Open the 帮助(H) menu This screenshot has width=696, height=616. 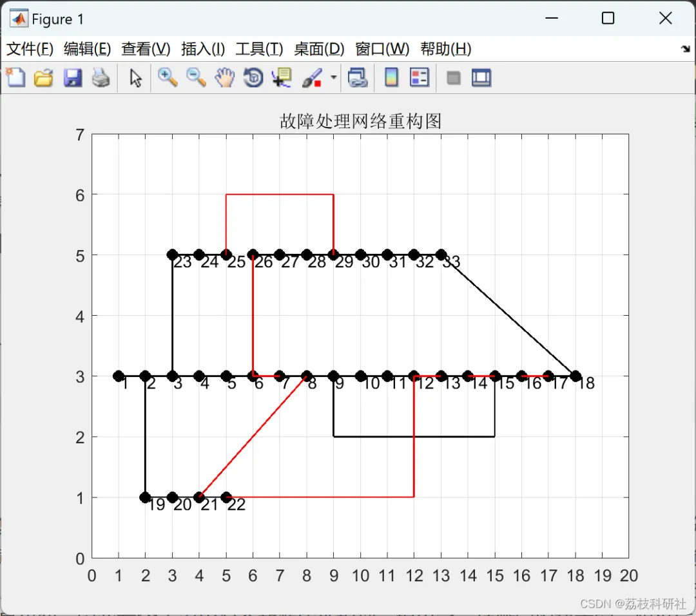(x=446, y=48)
